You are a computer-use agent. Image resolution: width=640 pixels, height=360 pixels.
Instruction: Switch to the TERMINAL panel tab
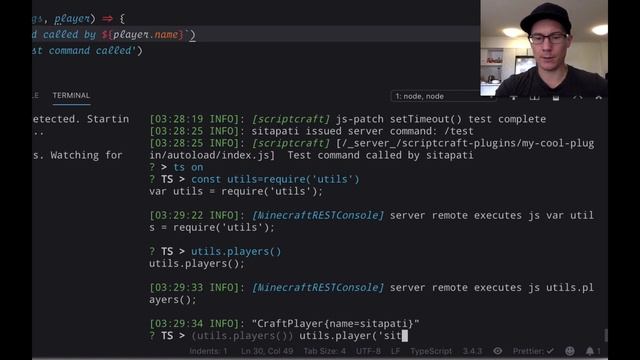click(71, 96)
